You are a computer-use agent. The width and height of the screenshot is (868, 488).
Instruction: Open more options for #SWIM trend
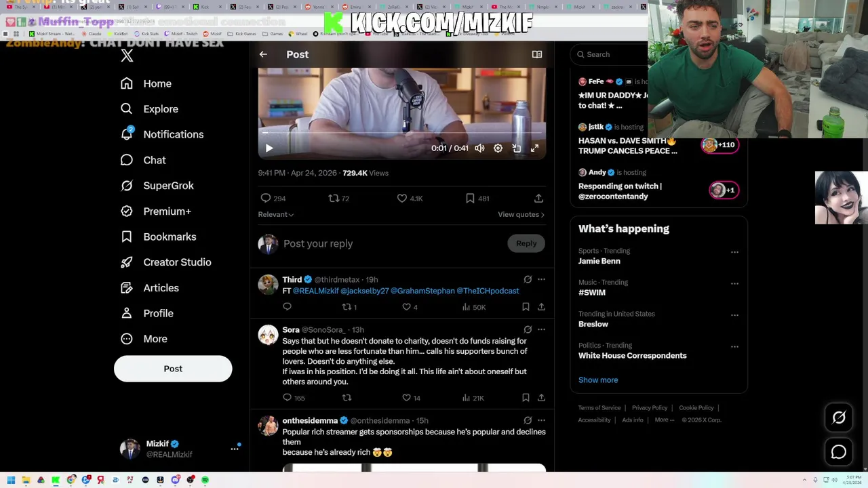click(734, 283)
